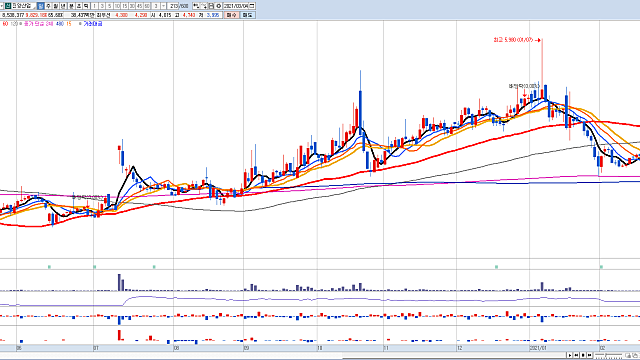The width and height of the screenshot is (640, 360).
Task: Open the custom interval dropdown arrow
Action: 164,6
